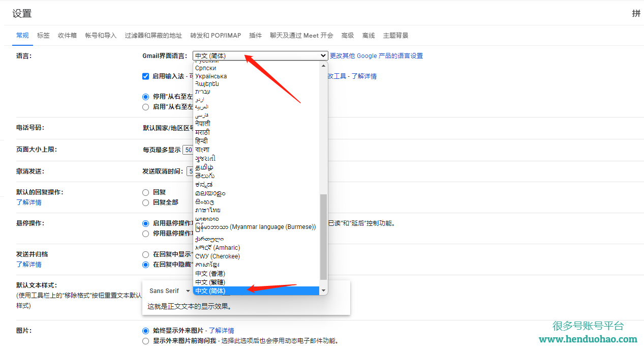
Task: Choose 中文 (繁體) from language list
Action: [210, 282]
